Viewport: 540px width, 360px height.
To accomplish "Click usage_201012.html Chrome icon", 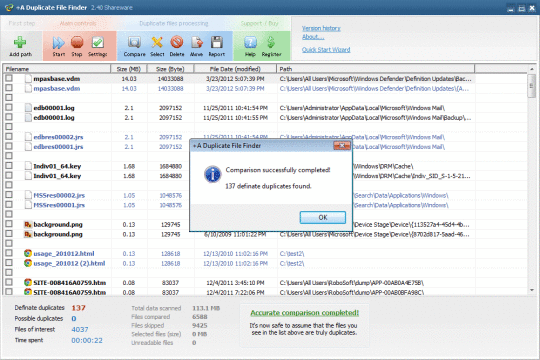I will coord(28,254).
